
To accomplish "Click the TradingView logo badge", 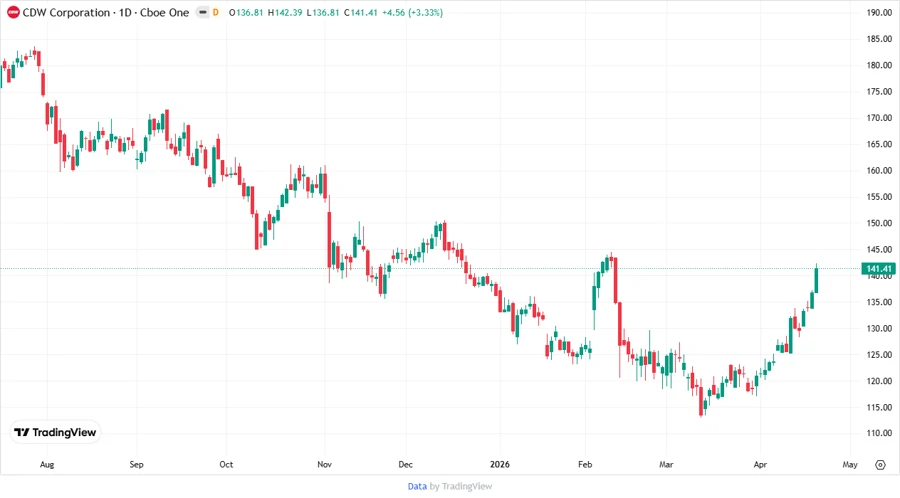I will point(55,433).
